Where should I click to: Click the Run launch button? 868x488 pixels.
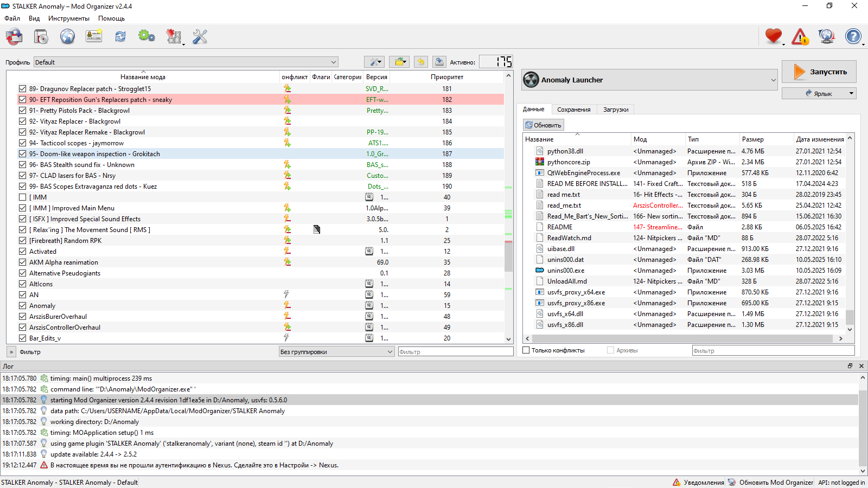coord(819,72)
